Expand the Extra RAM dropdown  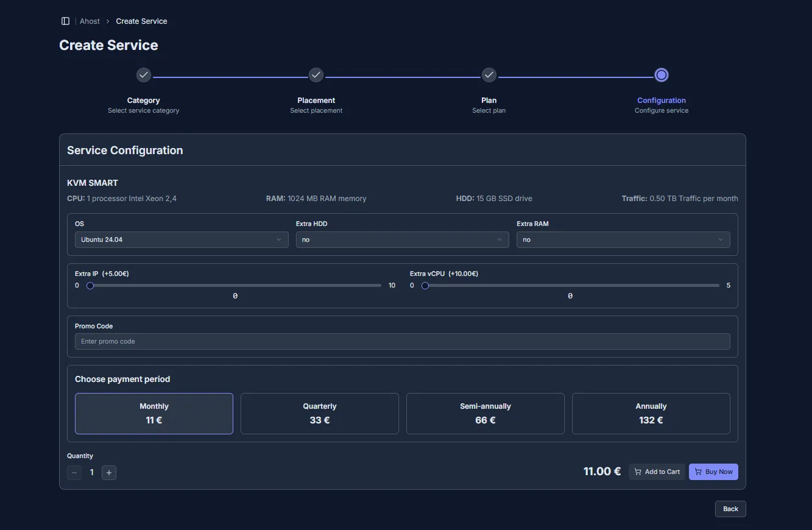point(623,240)
